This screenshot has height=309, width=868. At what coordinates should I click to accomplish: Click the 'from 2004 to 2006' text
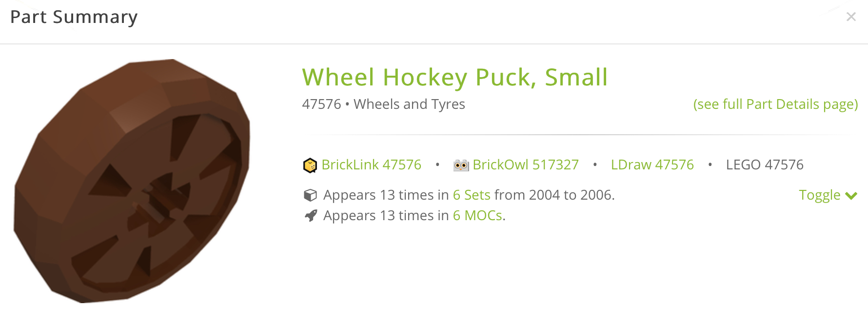554,195
